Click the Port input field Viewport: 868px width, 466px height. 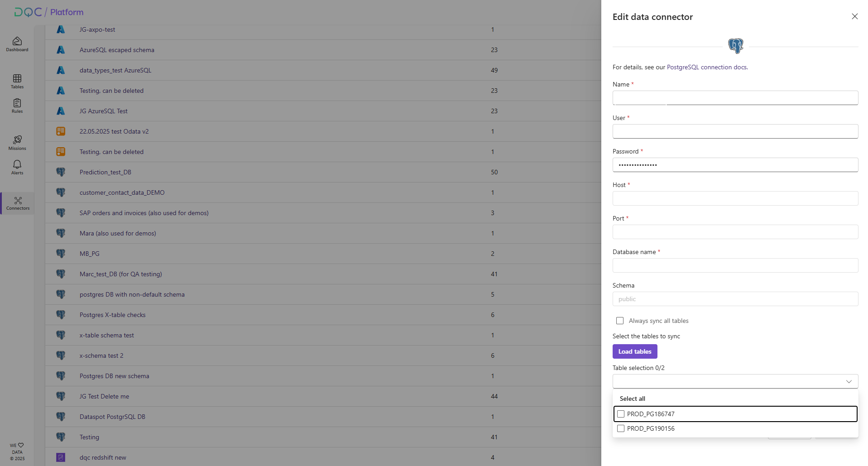(x=735, y=232)
